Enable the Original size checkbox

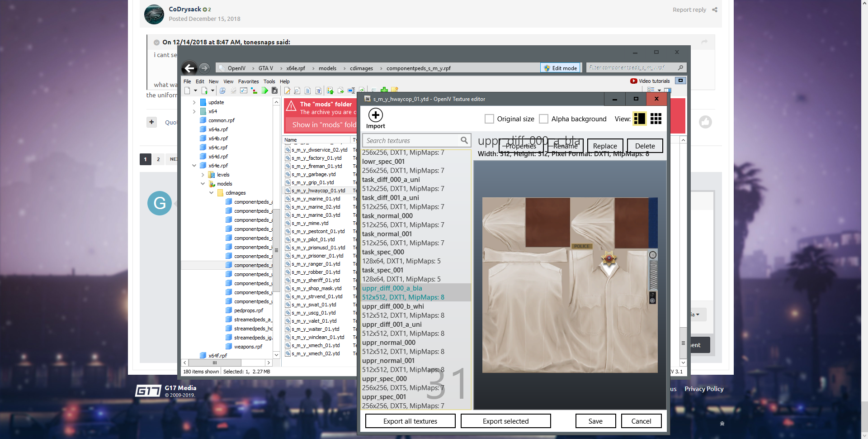489,119
